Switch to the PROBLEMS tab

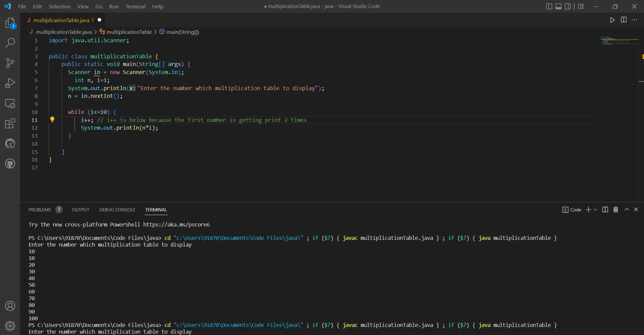(x=40, y=210)
